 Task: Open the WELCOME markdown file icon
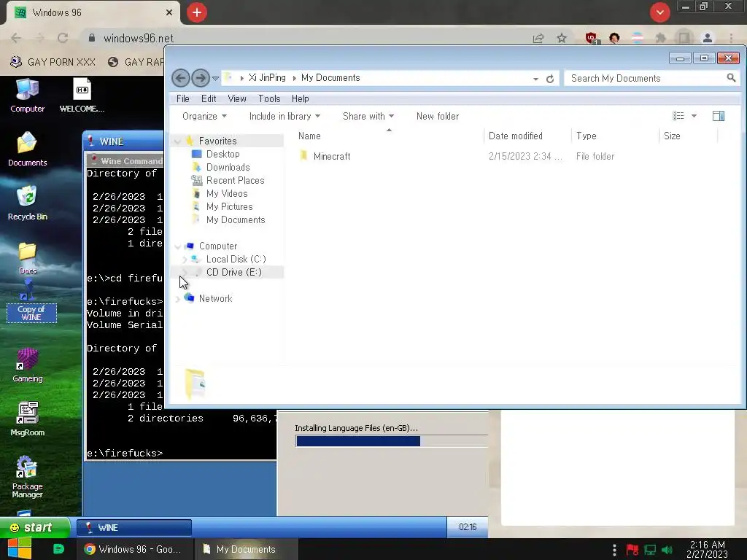82,96
